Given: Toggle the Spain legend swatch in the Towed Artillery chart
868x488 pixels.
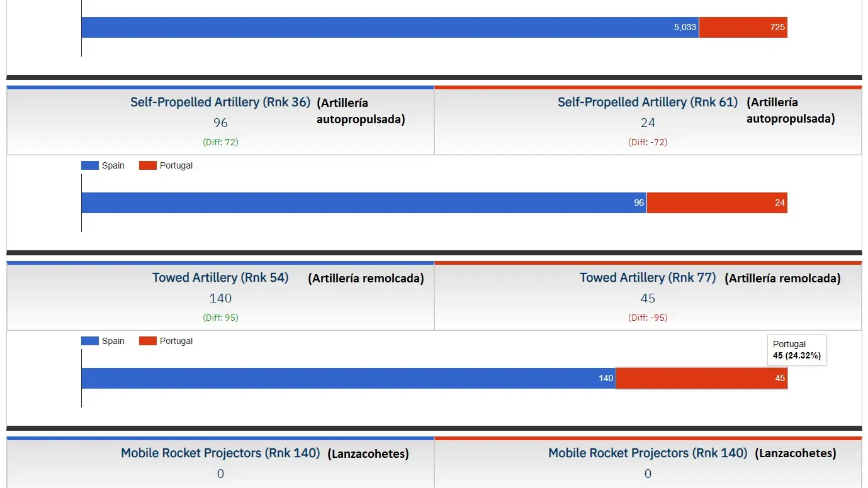Looking at the screenshot, I should pyautogui.click(x=90, y=341).
